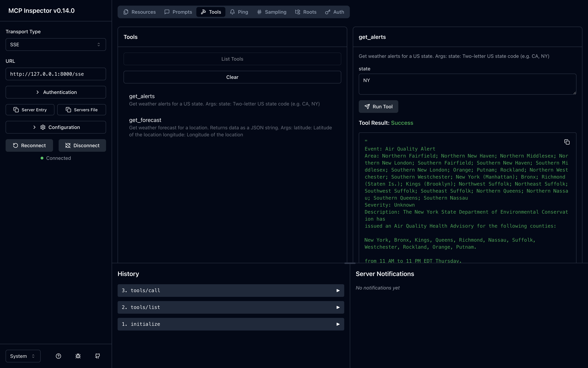Viewport: 588px width, 368px height.
Task: Go to the Sampling tab
Action: (272, 12)
